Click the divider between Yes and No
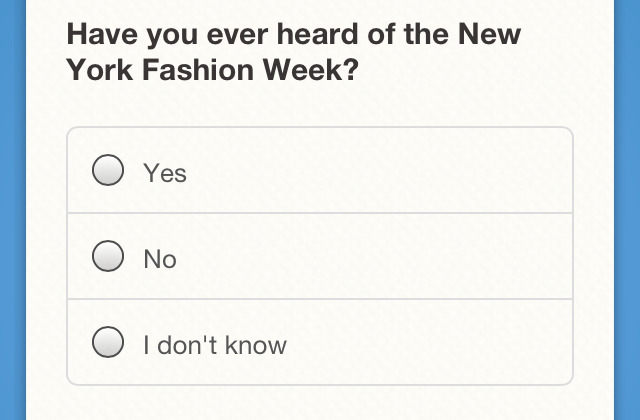This screenshot has height=420, width=640. (x=320, y=213)
